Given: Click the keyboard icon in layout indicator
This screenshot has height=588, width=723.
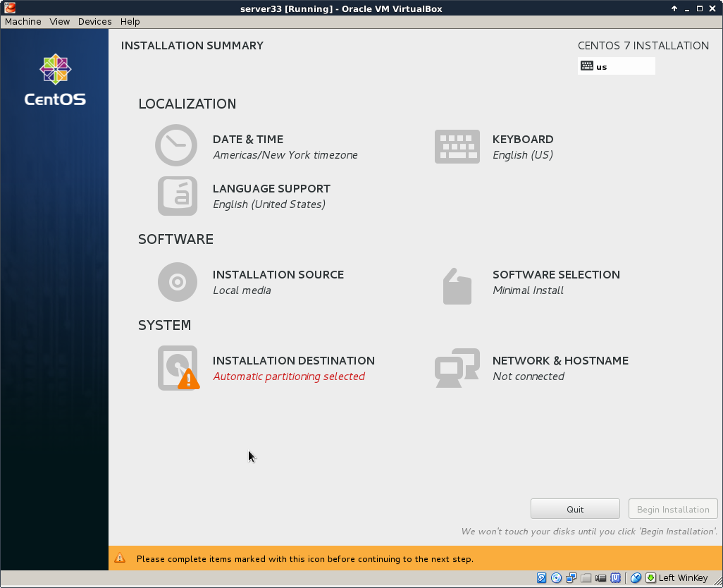Looking at the screenshot, I should click(587, 66).
